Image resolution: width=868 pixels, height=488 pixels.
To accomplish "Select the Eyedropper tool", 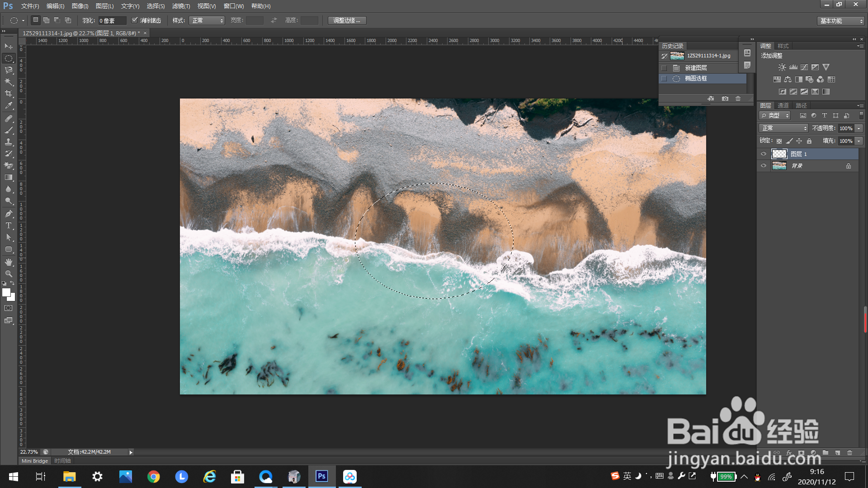I will tap(9, 106).
